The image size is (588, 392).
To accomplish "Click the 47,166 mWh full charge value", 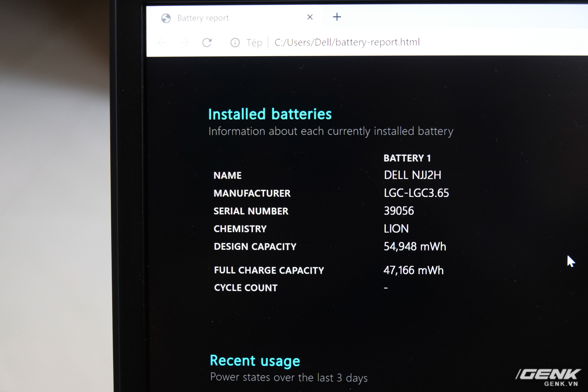I will [413, 270].
